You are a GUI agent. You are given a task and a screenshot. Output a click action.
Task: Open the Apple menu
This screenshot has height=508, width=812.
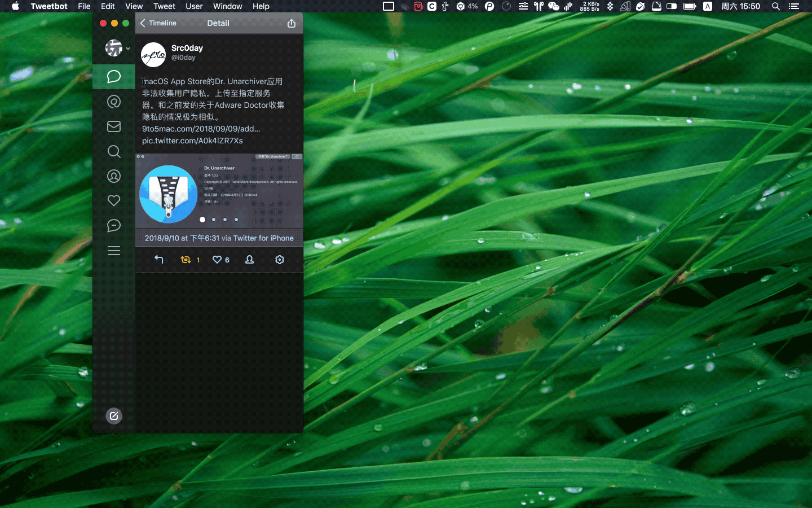pos(15,6)
